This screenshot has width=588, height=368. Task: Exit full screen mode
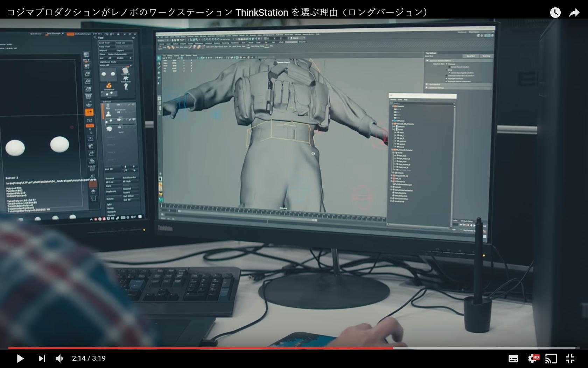pyautogui.click(x=570, y=358)
